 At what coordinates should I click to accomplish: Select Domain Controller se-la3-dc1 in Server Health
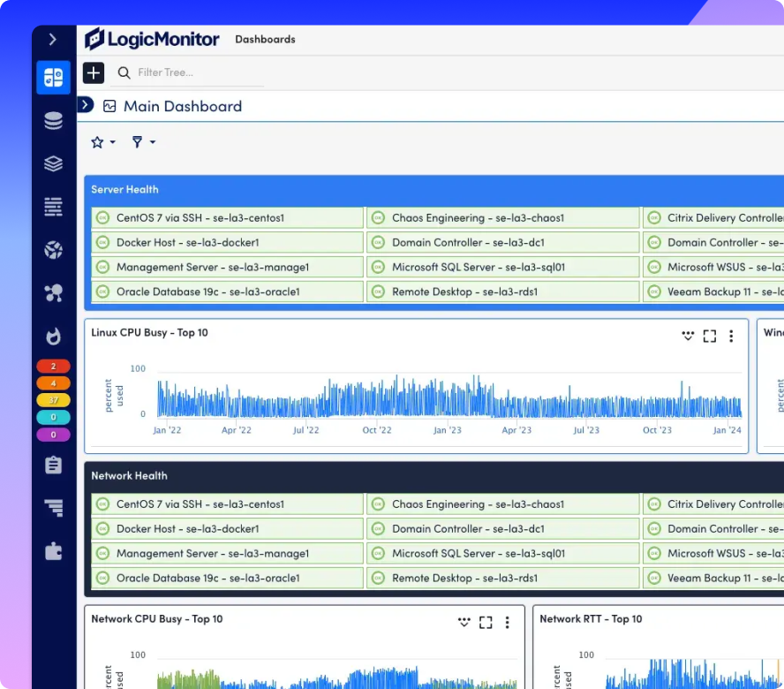click(x=503, y=243)
